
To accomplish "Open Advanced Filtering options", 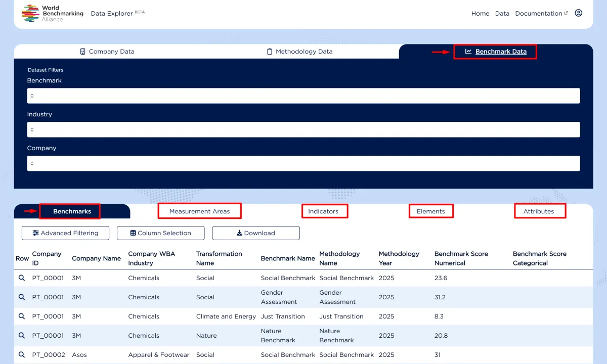I will click(66, 233).
